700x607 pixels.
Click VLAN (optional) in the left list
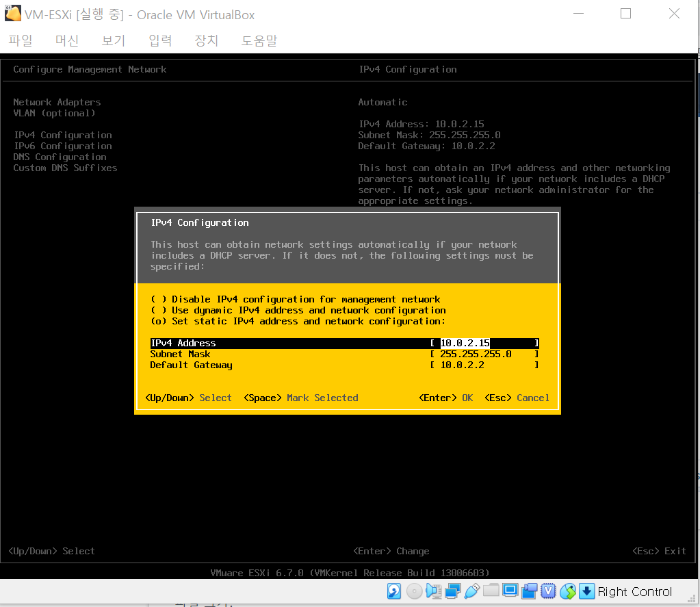[54, 114]
